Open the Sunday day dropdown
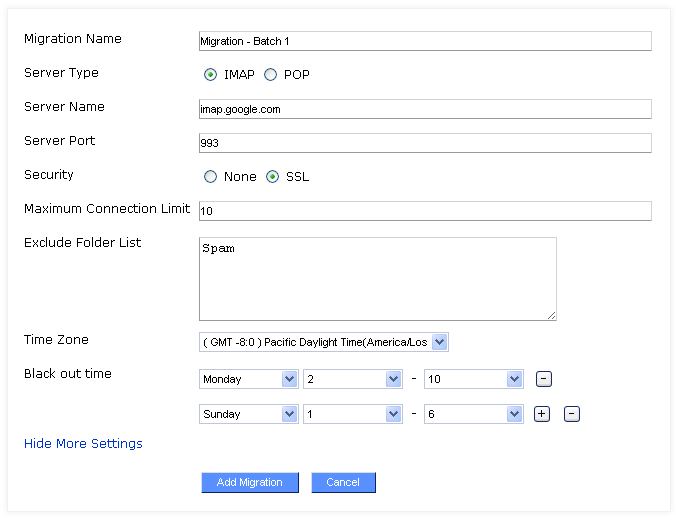Viewport: 676px width, 520px height. (249, 414)
